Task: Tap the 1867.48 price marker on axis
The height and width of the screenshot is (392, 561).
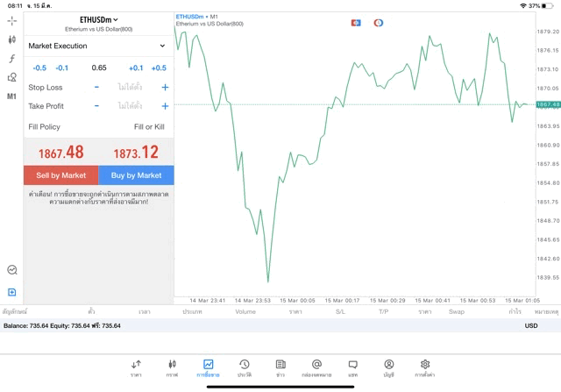Action: click(548, 104)
